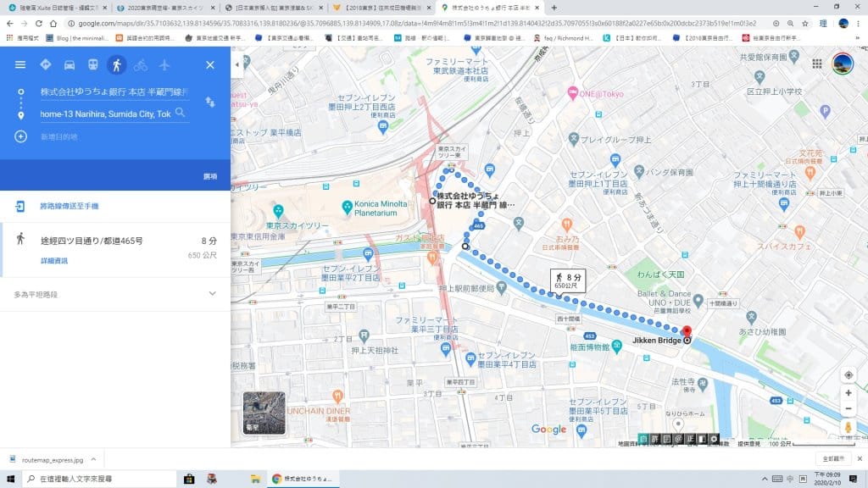This screenshot has width=868, height=488.
Task: Swap start point and destination
Action: (x=209, y=102)
